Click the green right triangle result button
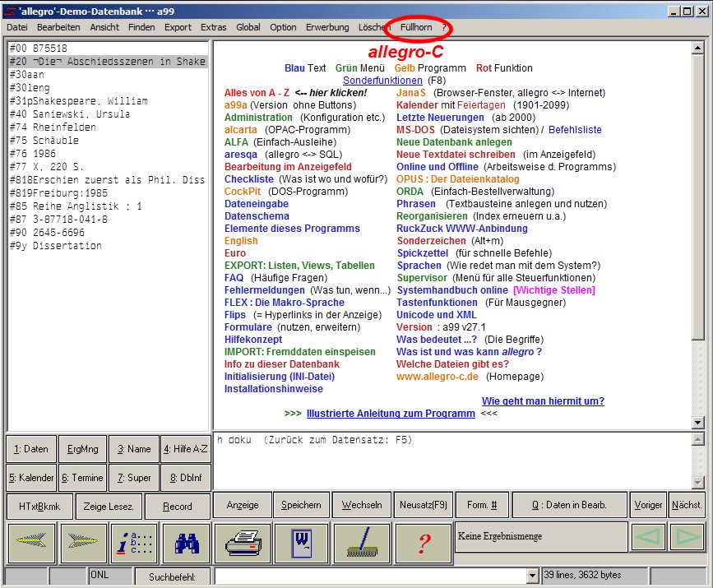This screenshot has width=713, height=588. click(x=688, y=537)
